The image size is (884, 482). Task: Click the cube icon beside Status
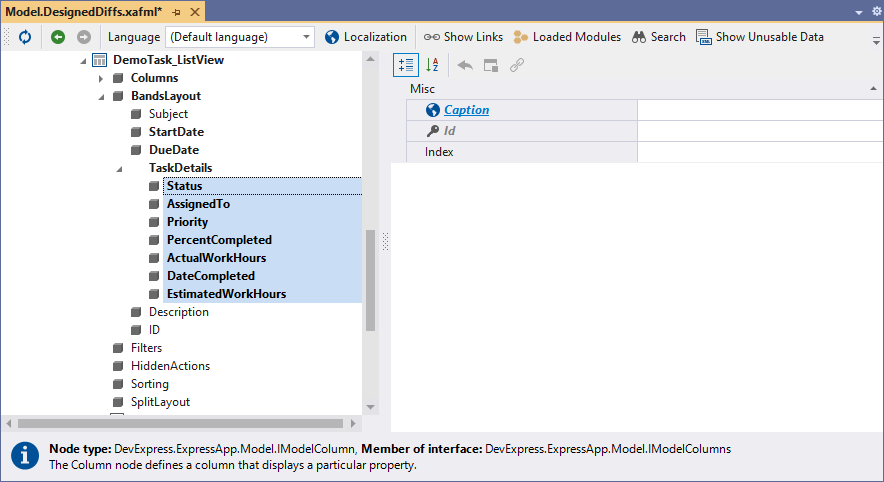(154, 186)
